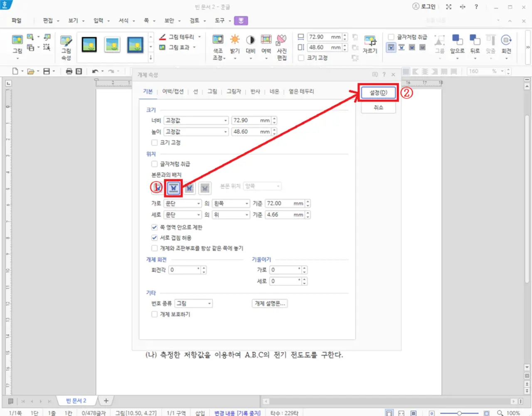Image resolution: width=532 pixels, height=416 pixels.
Task: Uncheck 세로 겹침 허용
Action: 154,237
